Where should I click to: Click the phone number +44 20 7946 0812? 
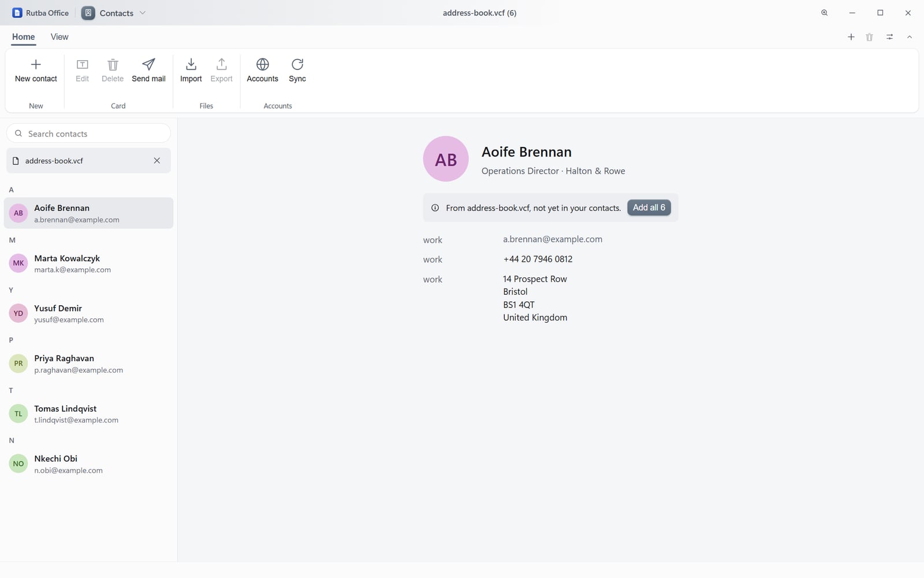(538, 259)
